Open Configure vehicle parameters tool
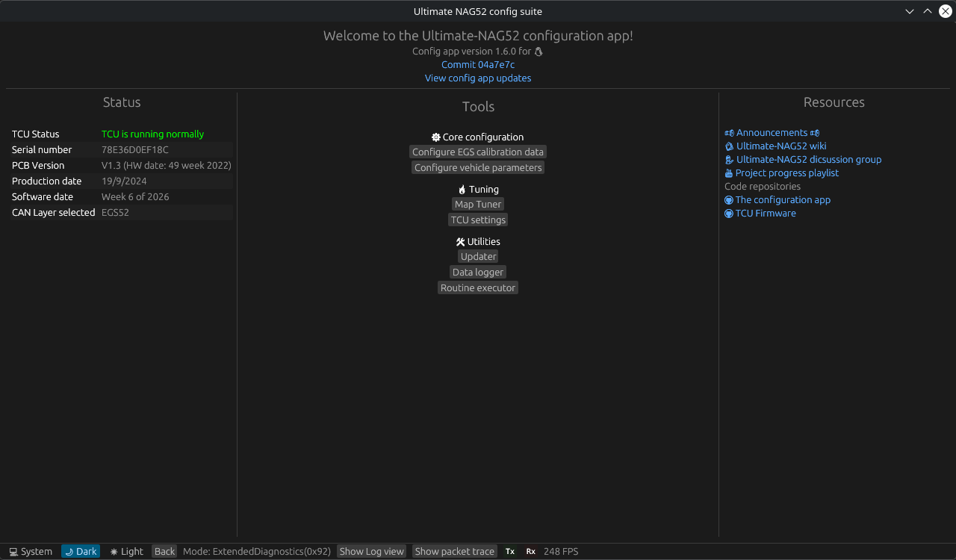The image size is (956, 560). pyautogui.click(x=478, y=168)
